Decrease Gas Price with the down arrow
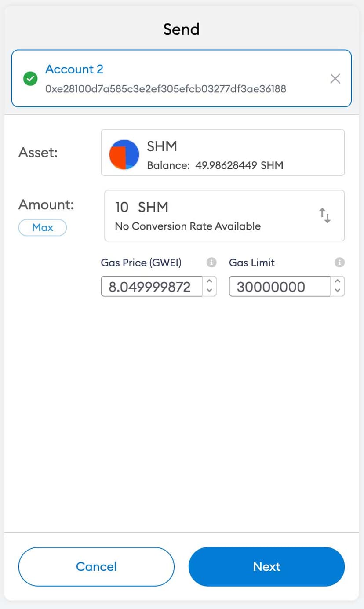This screenshot has height=609, width=364. pos(210,291)
